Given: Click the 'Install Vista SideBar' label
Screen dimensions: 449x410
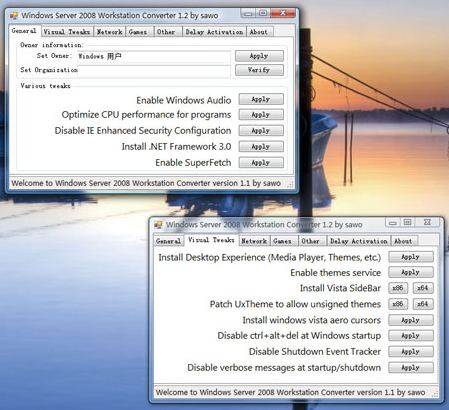Looking at the screenshot, I should coord(340,288).
